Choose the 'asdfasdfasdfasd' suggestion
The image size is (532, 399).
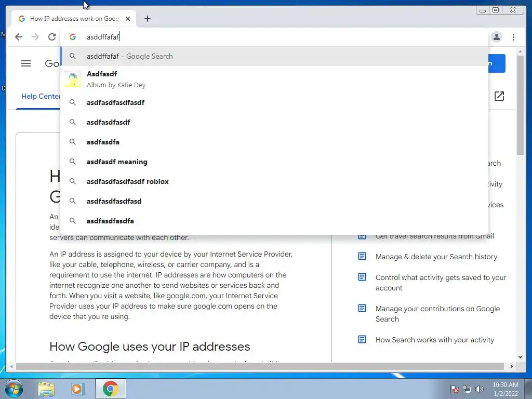(x=274, y=201)
